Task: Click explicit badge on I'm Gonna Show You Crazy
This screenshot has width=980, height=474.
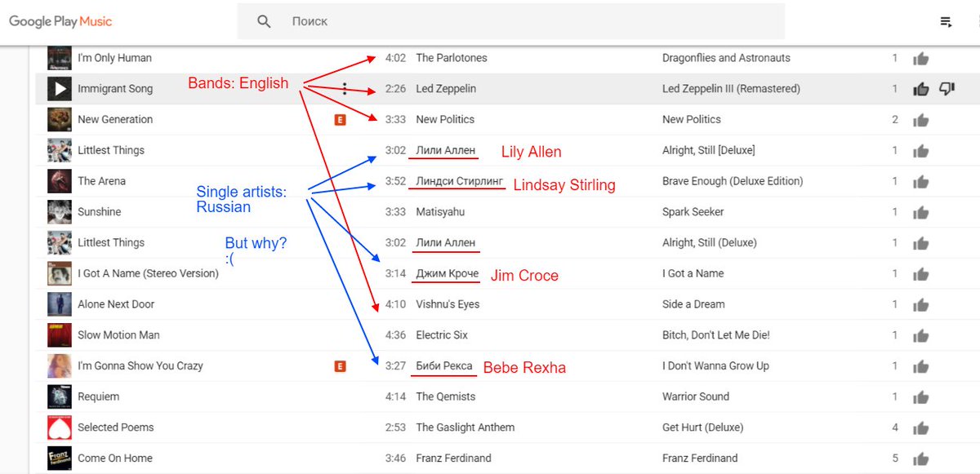Action: coord(341,366)
